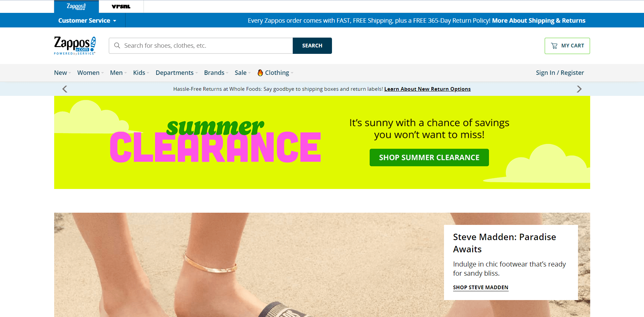Image resolution: width=644 pixels, height=317 pixels.
Task: Click the shopping cart icon
Action: [554, 46]
